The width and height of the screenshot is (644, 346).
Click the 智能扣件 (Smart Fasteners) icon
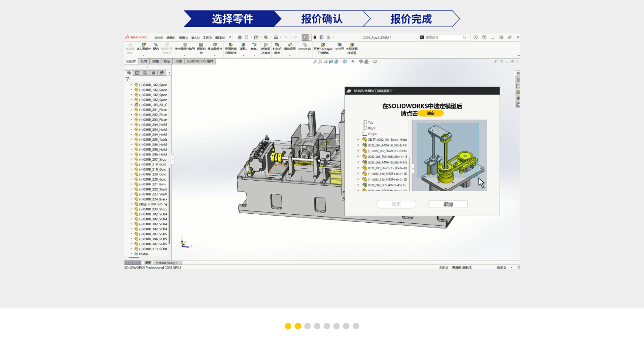point(201,47)
